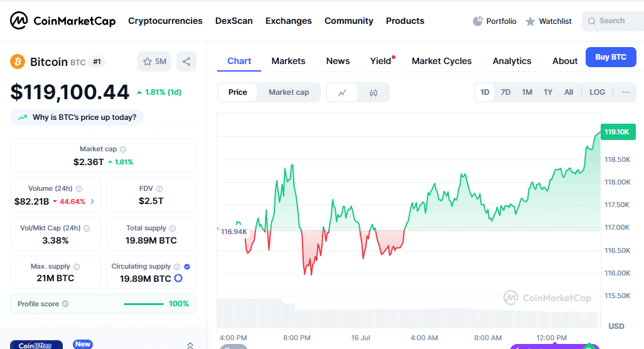Open the Yield tab

pos(381,61)
